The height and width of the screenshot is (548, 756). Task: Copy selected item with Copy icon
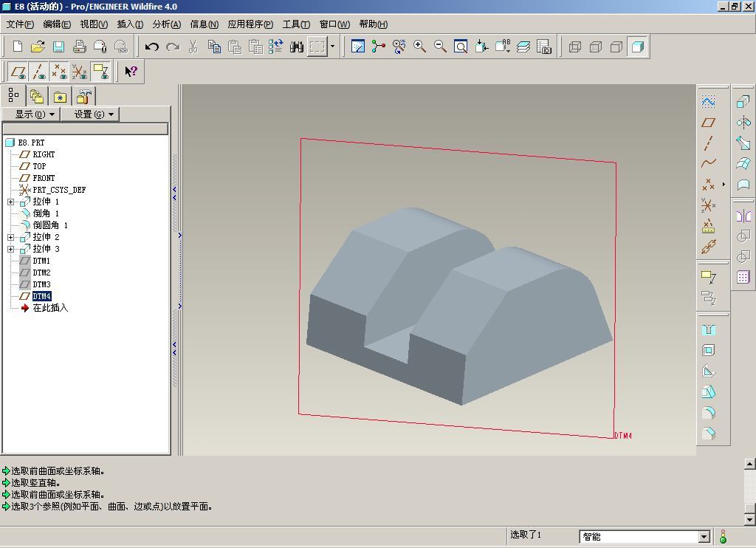point(214,47)
